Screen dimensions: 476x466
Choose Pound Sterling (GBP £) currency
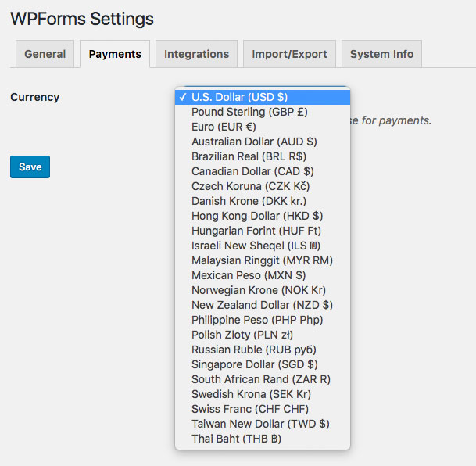click(263, 112)
